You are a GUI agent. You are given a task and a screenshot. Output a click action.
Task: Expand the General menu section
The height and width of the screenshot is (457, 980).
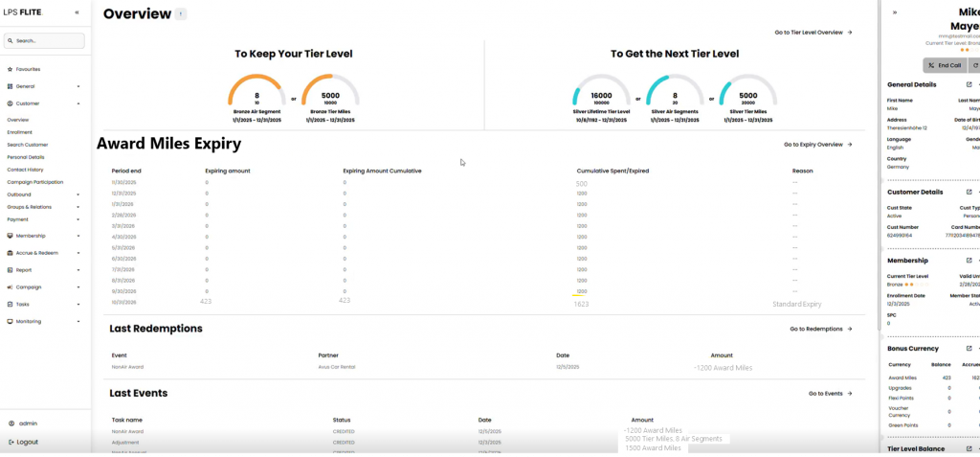click(78, 86)
